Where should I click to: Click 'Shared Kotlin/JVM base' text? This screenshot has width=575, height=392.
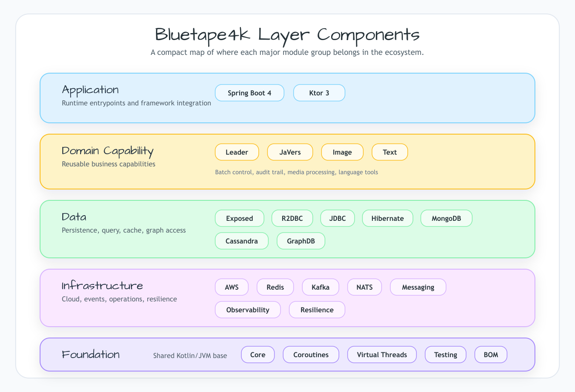tap(190, 355)
